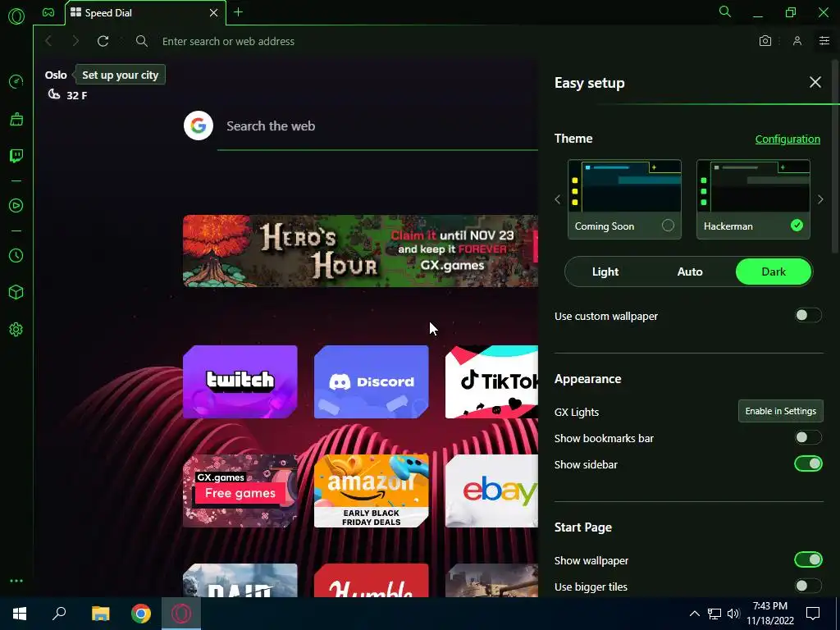
Task: Click the weather moon icon
Action: click(x=54, y=95)
